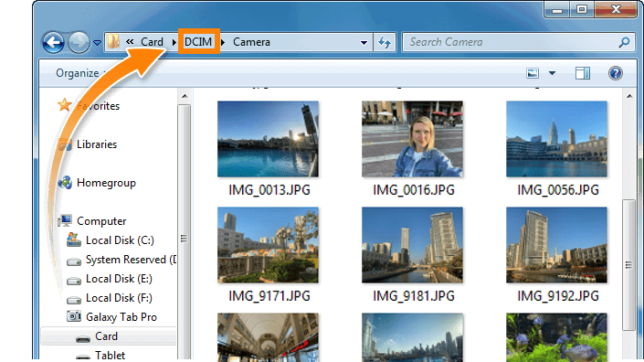The image size is (644, 362).
Task: Expand the arrow after DCIM in path
Action: tap(223, 42)
